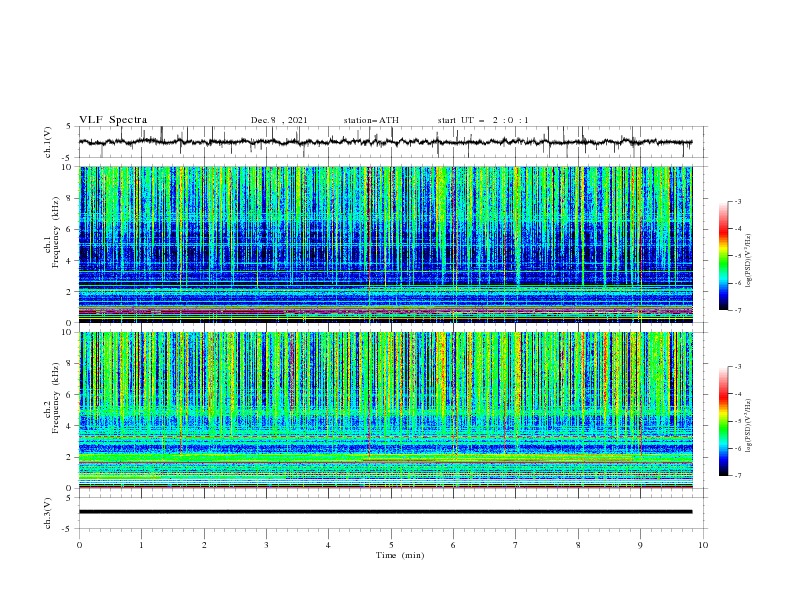Click the ch.2 "Frequency (kHz)" axis label
This screenshot has height=612, width=792.
pyautogui.click(x=55, y=397)
